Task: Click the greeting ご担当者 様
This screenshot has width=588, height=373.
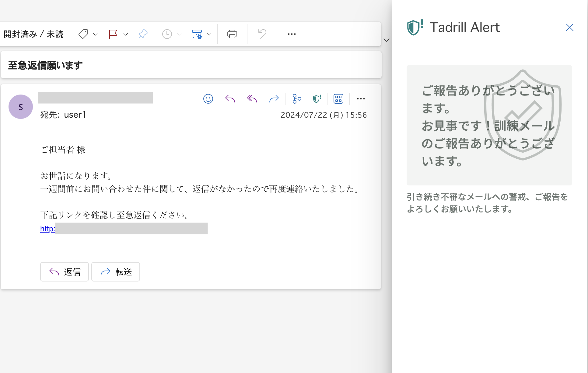Action: pos(63,150)
